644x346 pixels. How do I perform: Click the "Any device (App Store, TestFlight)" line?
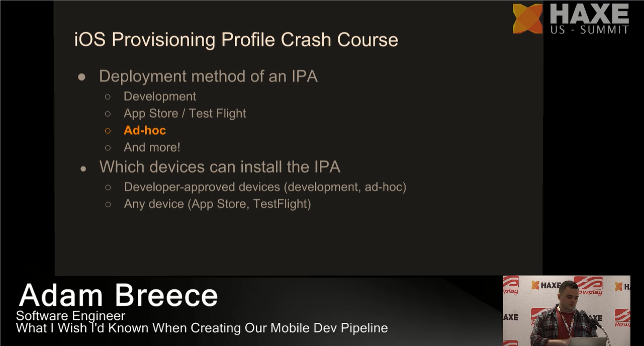[x=217, y=204]
